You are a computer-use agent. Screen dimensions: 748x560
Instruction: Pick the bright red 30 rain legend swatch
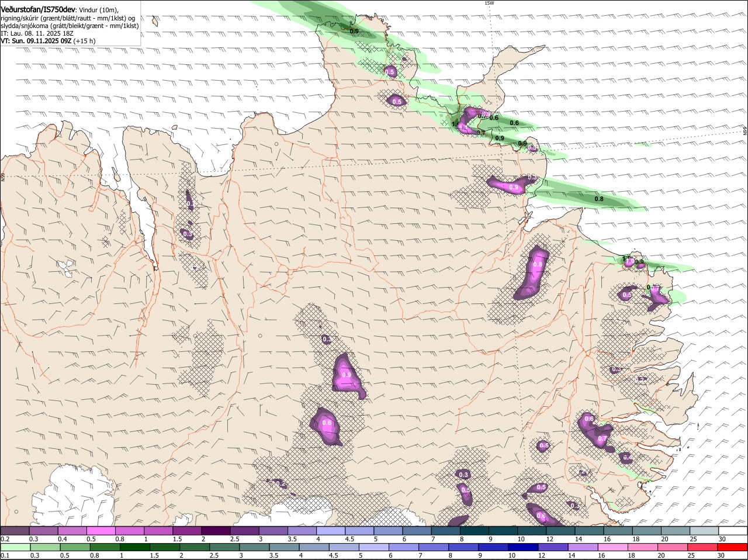733,547
